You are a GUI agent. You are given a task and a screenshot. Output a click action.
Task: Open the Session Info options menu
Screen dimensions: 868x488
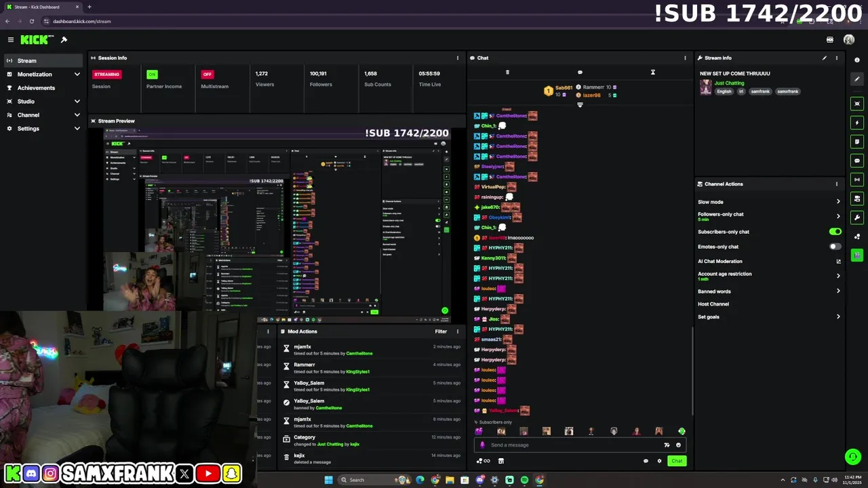[457, 58]
